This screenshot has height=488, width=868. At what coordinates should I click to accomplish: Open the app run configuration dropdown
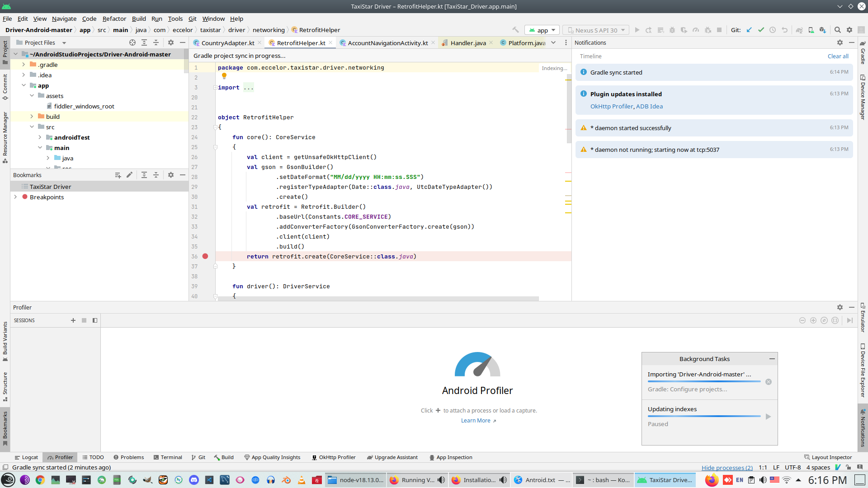[542, 30]
